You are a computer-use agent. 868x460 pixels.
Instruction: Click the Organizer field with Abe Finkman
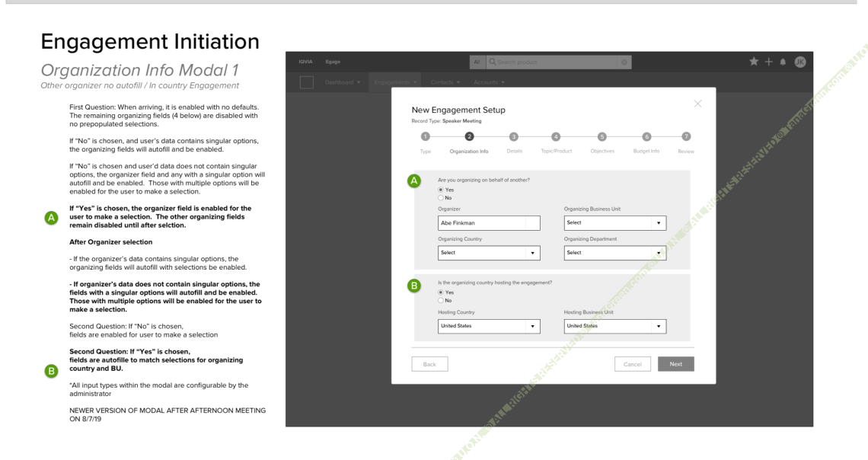coord(489,223)
